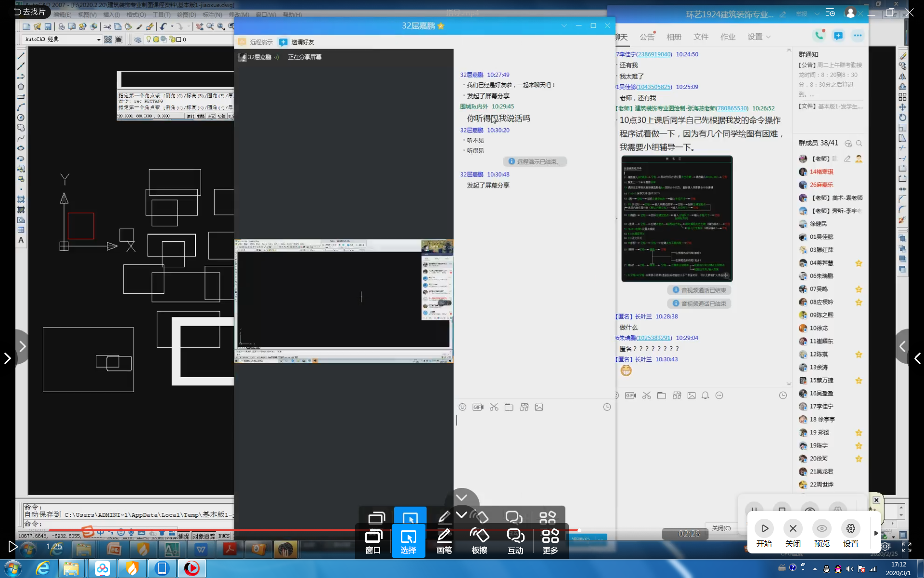The height and width of the screenshot is (578, 924).
Task: Switch to the 文件 tab in group window
Action: (701, 37)
